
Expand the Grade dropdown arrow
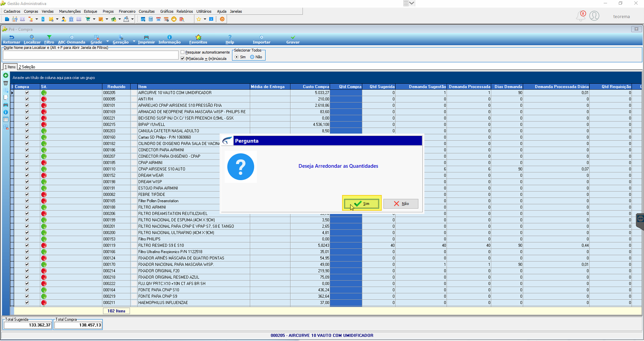[108, 41]
